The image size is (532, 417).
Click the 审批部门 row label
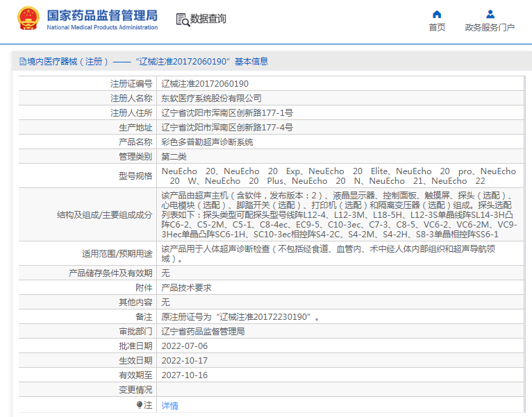pos(135,332)
